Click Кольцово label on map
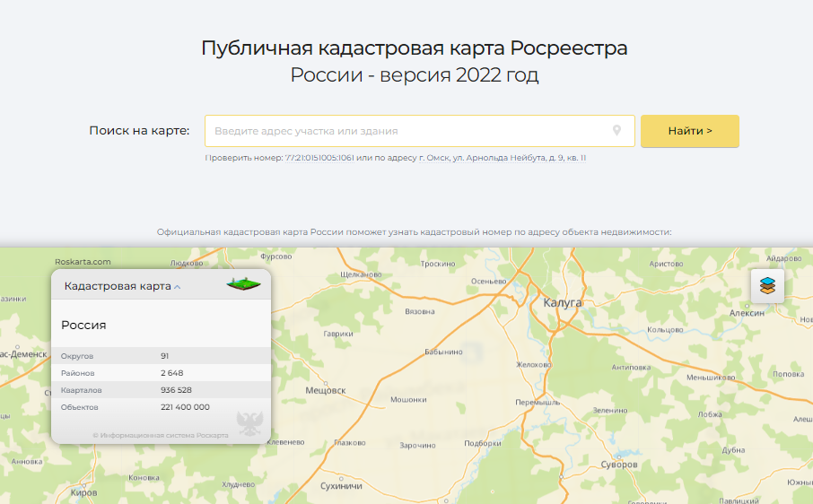 [665, 330]
